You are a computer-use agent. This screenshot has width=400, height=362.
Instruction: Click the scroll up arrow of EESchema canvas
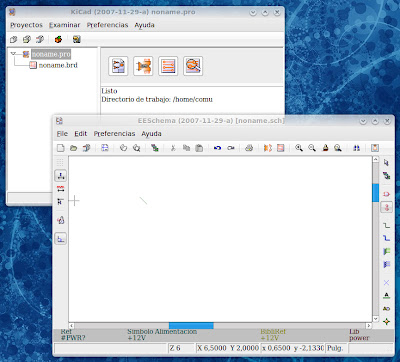(376, 160)
